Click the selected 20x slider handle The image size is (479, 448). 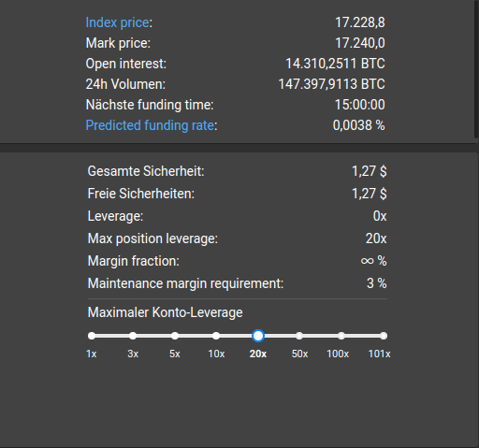(258, 336)
